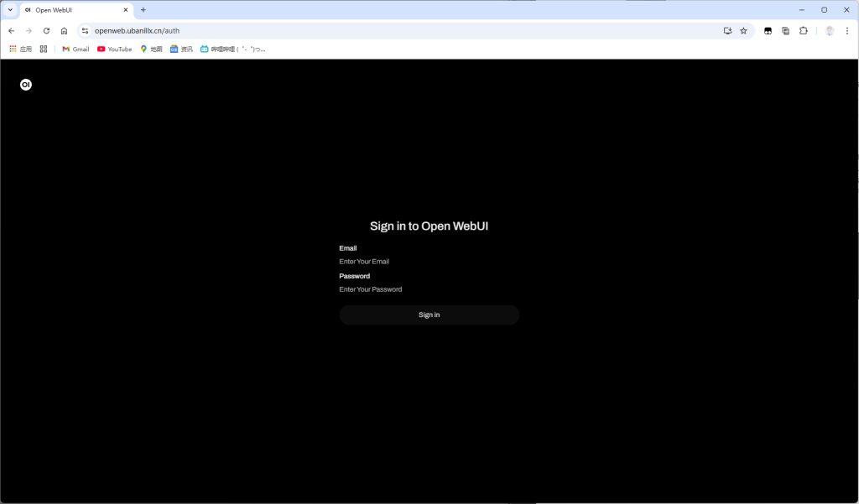Image resolution: width=859 pixels, height=504 pixels.
Task: Focus the Enter Your Password field
Action: 429,289
